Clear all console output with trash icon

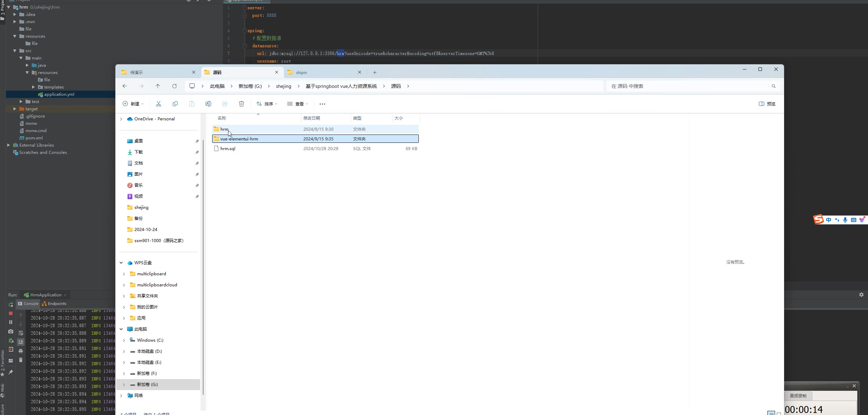[21, 360]
